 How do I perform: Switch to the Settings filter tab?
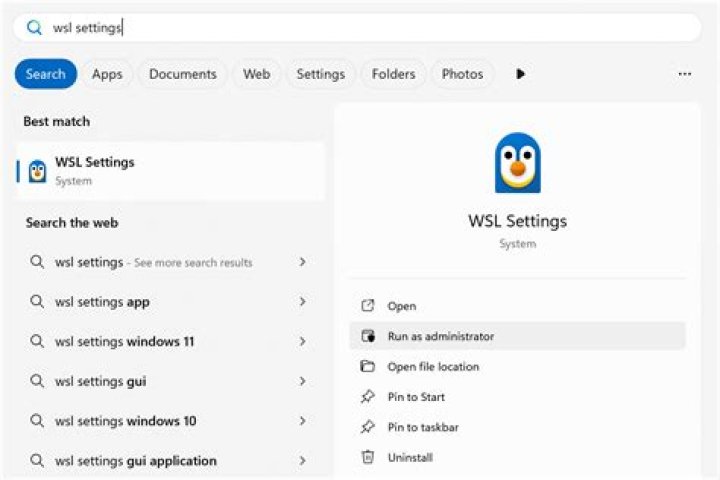(321, 74)
